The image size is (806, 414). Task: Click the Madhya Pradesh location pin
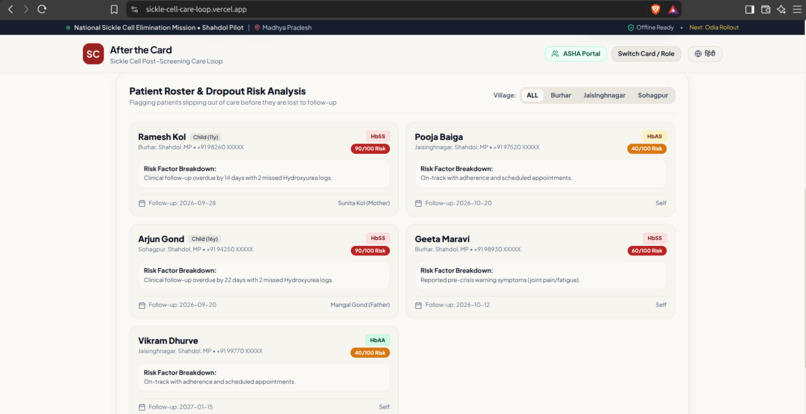(x=257, y=28)
